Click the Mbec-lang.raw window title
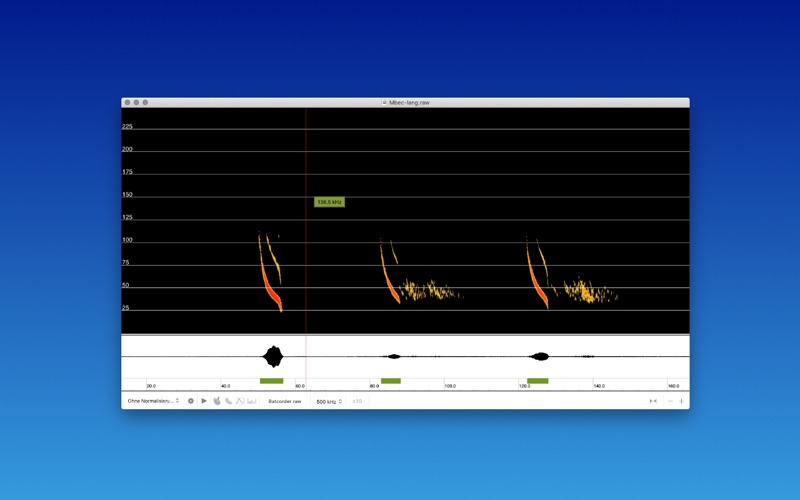 coord(409,103)
